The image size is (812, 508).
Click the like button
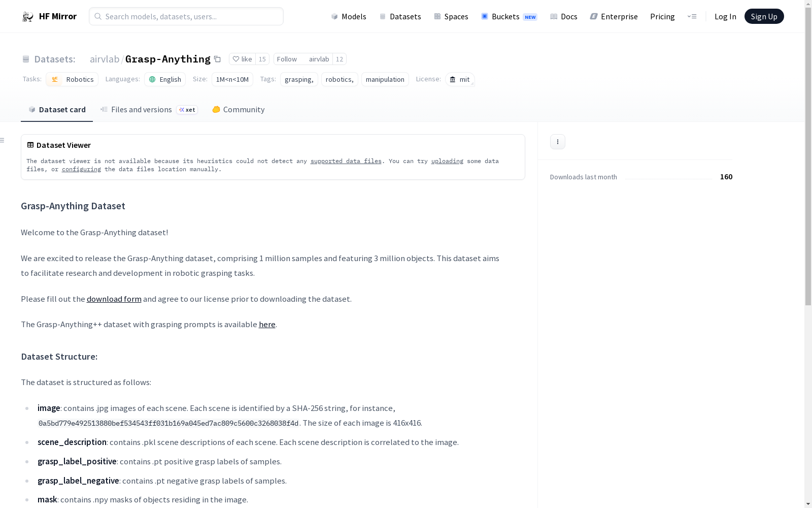(x=243, y=59)
